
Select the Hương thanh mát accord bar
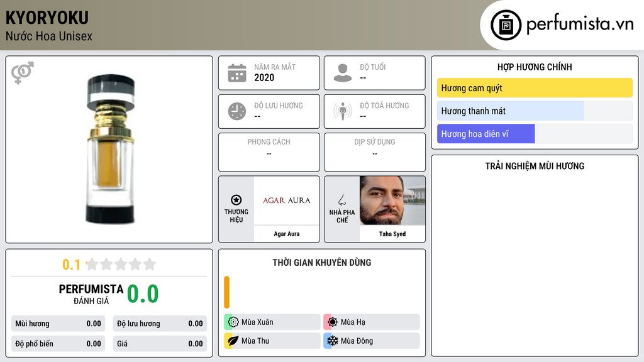pyautogui.click(x=535, y=111)
